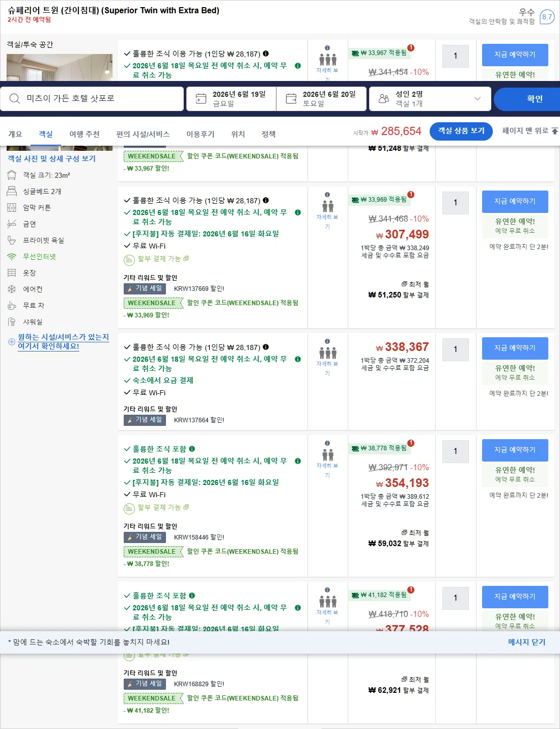Screen dimensions: 560x729
Task: Click the no-smoking icon beside 금연
Action: pyautogui.click(x=12, y=224)
